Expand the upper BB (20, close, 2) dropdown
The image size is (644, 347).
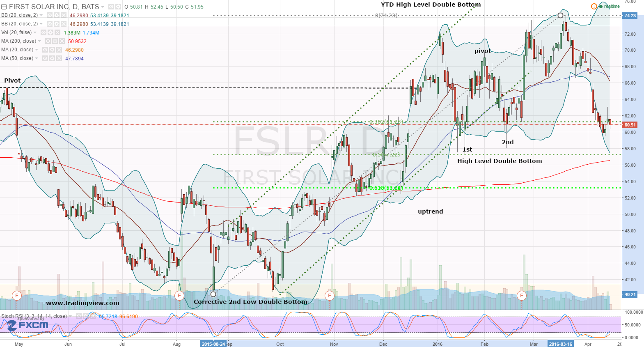[x=41, y=16]
